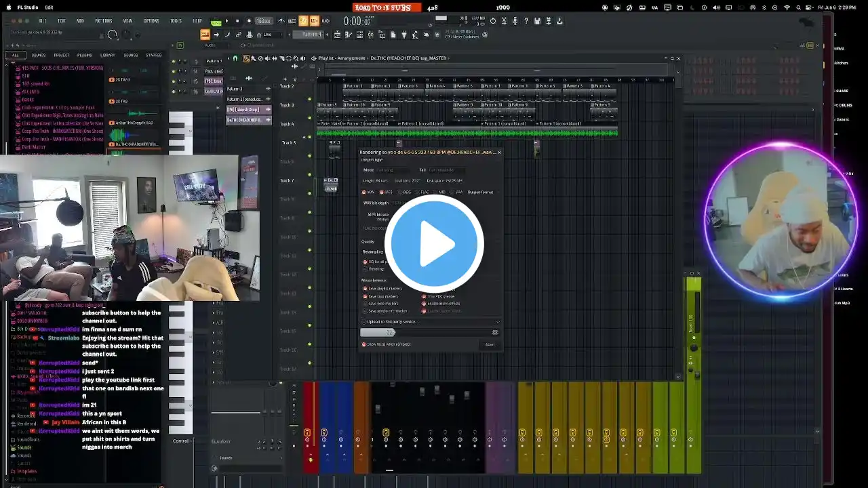
Task: Select the PLUGINS browser tab
Action: coord(84,55)
